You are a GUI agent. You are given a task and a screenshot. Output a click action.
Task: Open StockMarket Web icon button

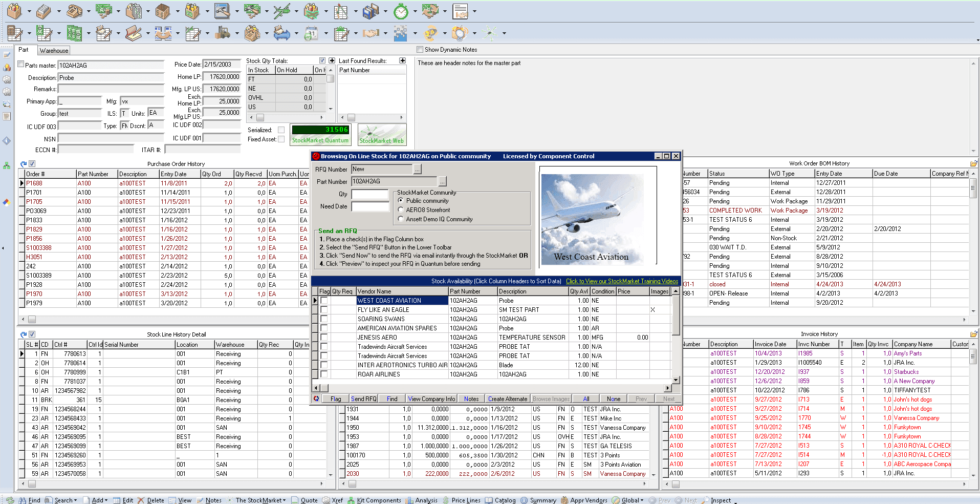381,135
